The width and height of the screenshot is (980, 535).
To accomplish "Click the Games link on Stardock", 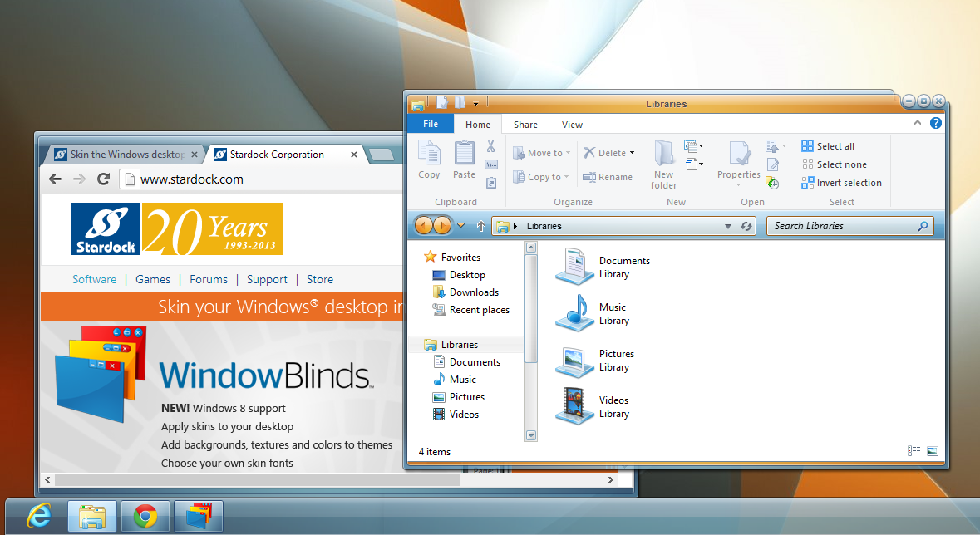I will coord(152,279).
